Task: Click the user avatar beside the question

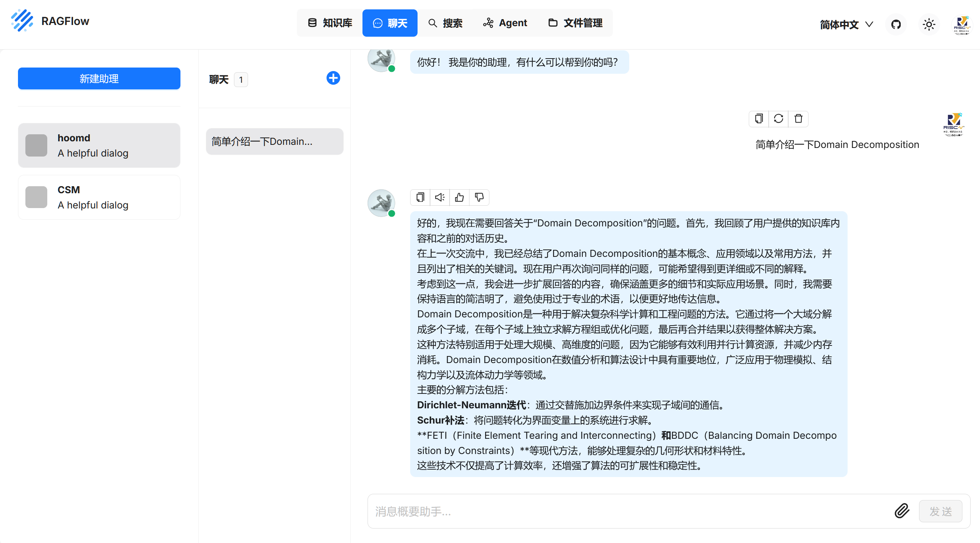Action: (953, 125)
